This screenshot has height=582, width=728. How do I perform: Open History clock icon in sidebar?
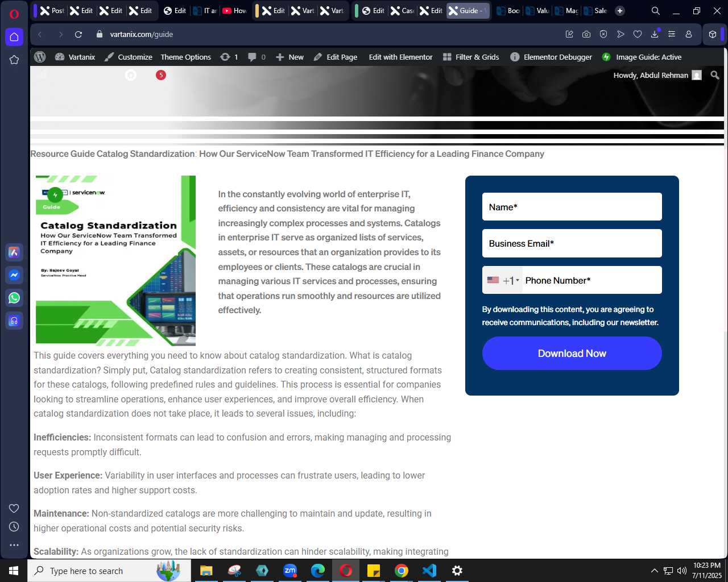pyautogui.click(x=14, y=527)
